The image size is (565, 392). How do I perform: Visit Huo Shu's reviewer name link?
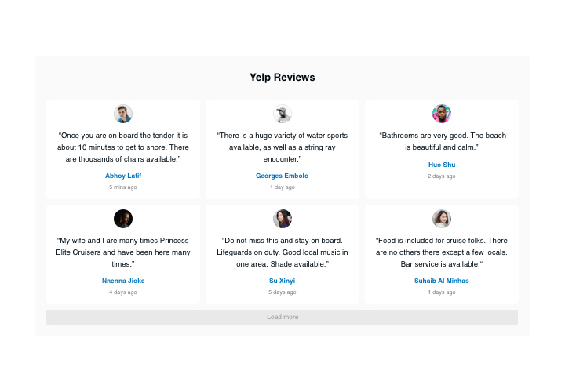(x=442, y=165)
